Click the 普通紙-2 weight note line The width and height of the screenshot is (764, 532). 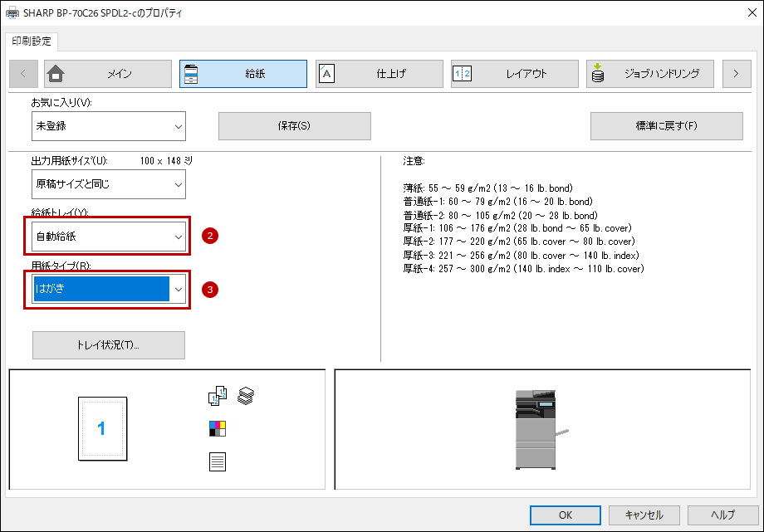501,215
